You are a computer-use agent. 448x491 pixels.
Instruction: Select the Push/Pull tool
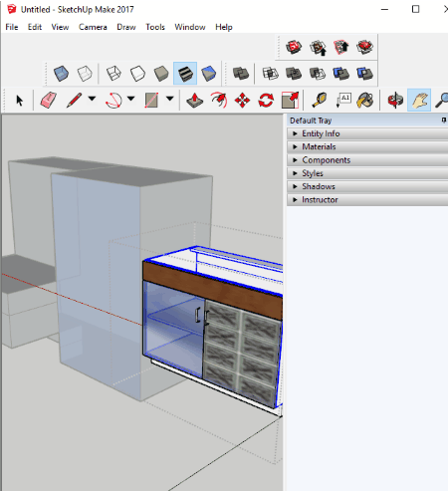pos(195,100)
